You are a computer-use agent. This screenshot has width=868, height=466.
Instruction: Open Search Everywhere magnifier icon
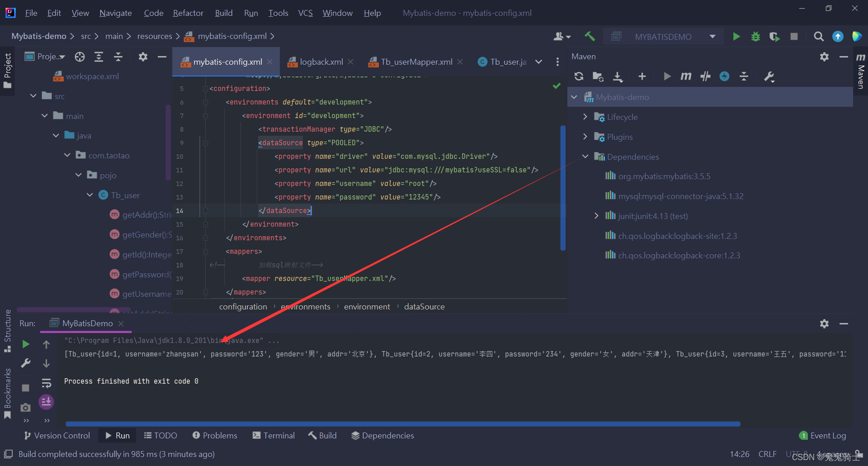(818, 37)
